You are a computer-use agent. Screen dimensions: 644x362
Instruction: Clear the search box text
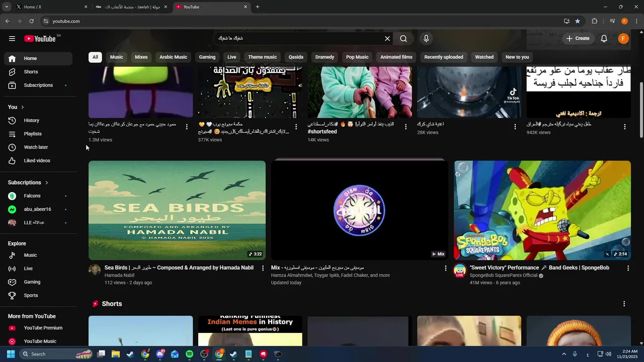click(387, 39)
